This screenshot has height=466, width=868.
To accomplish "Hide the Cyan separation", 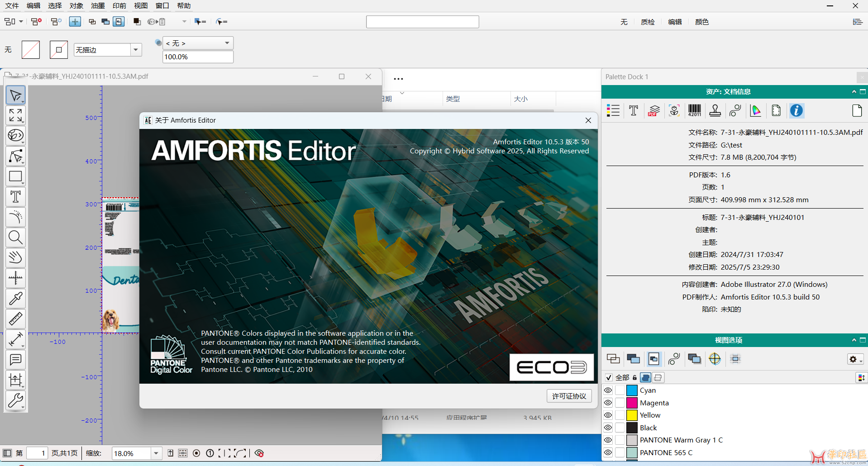I will [x=608, y=390].
